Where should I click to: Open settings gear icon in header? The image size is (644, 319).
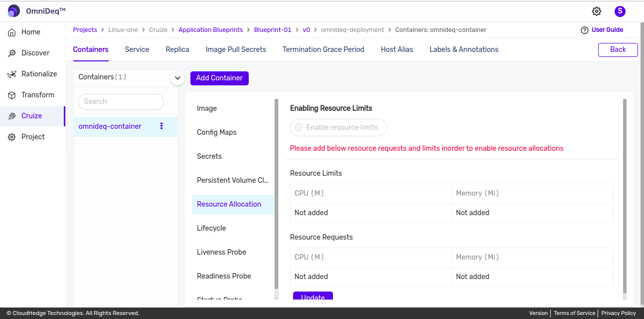click(596, 11)
